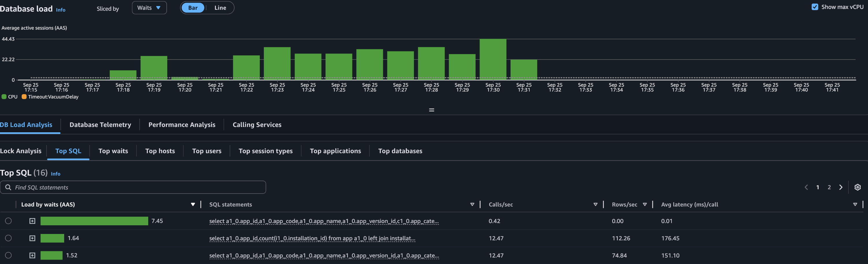Open the Top SQL settings gear
The image size is (868, 264).
[857, 187]
